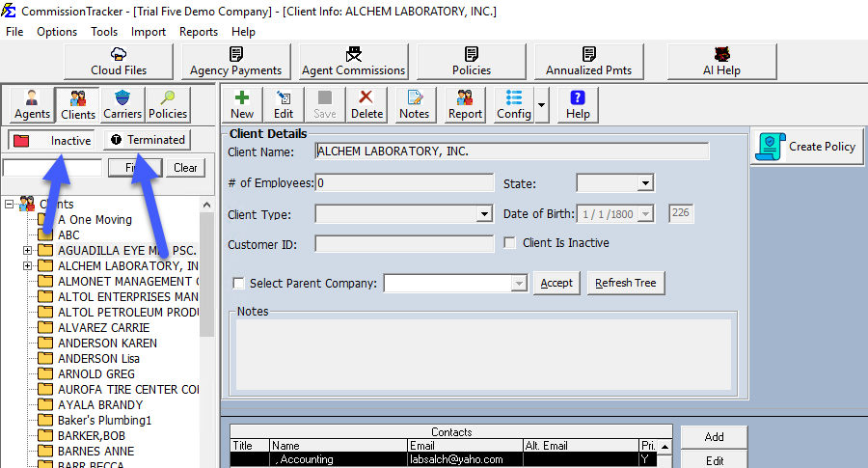The width and height of the screenshot is (868, 468).
Task: Click the client search input field
Action: [x=53, y=168]
